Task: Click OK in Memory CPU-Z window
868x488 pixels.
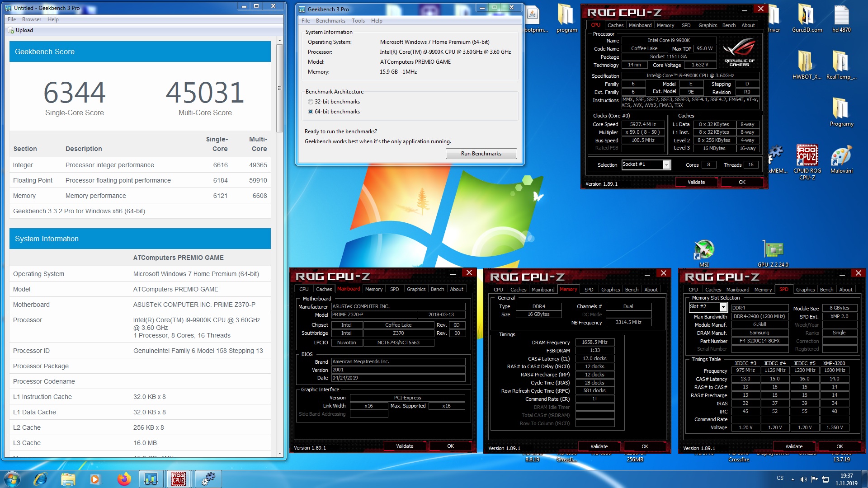Action: tap(645, 446)
